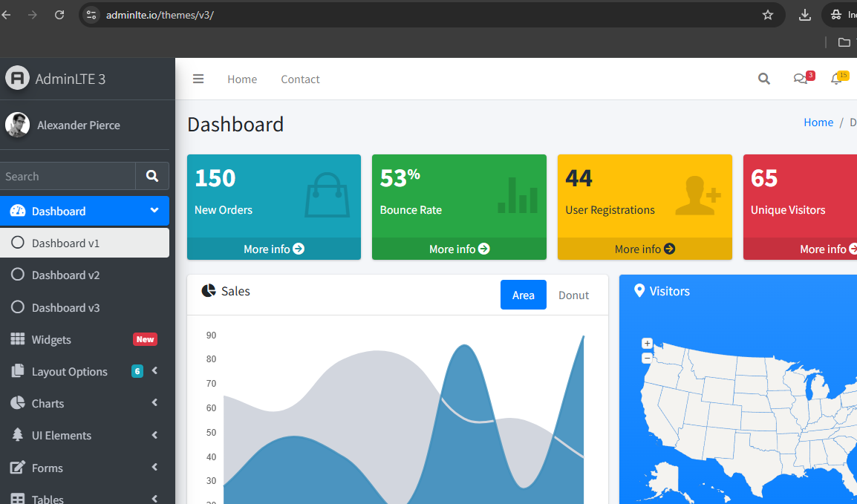Image resolution: width=857 pixels, height=504 pixels.
Task: Select Dashboard v2 in sidebar
Action: pos(65,275)
